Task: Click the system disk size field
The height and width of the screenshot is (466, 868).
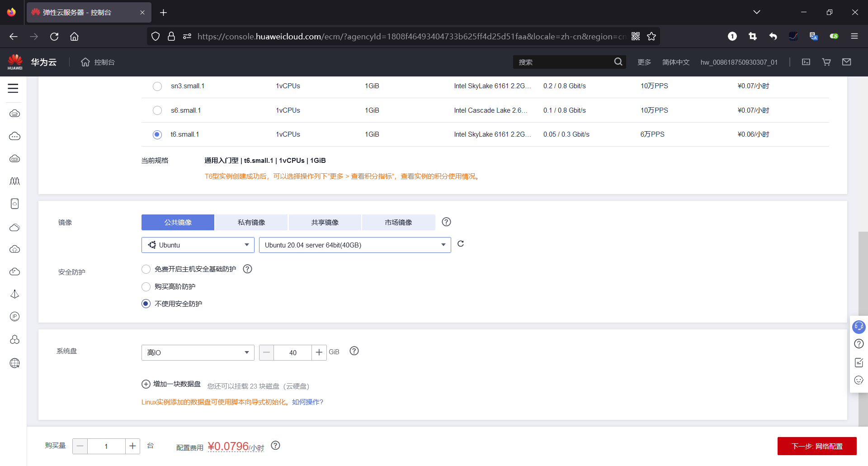Action: click(x=293, y=352)
